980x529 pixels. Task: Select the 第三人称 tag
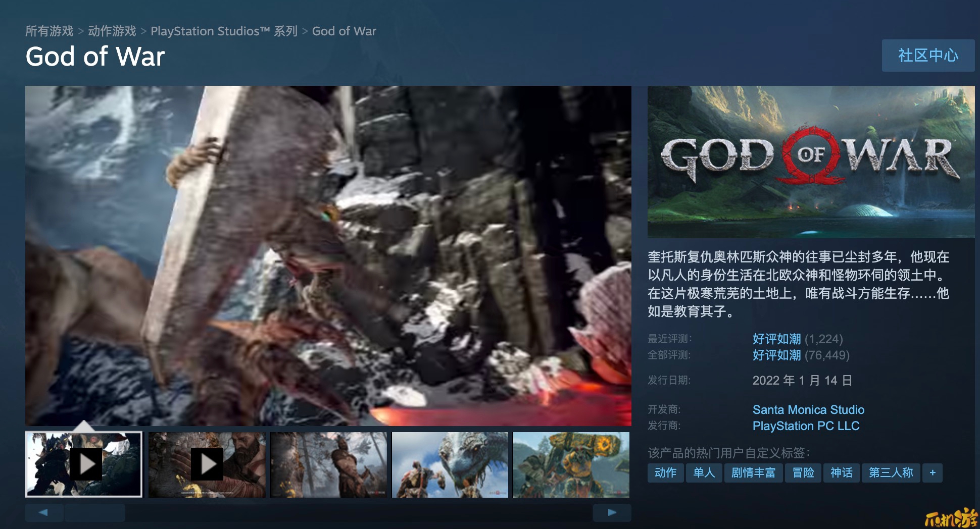pos(891,473)
